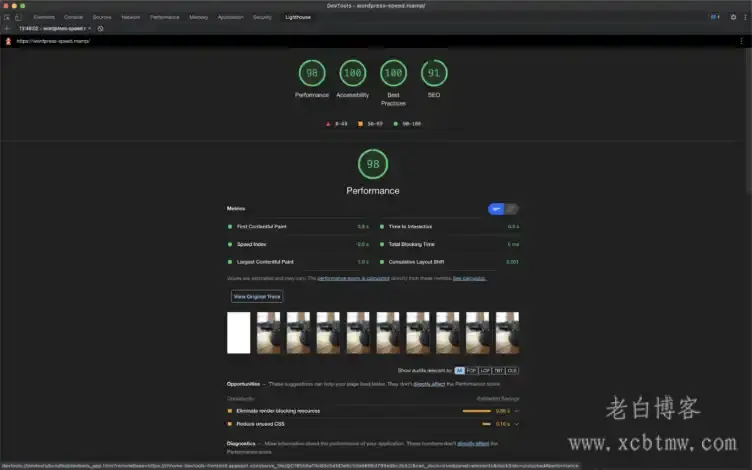
Task: Click the clear all reports icon
Action: tap(101, 28)
